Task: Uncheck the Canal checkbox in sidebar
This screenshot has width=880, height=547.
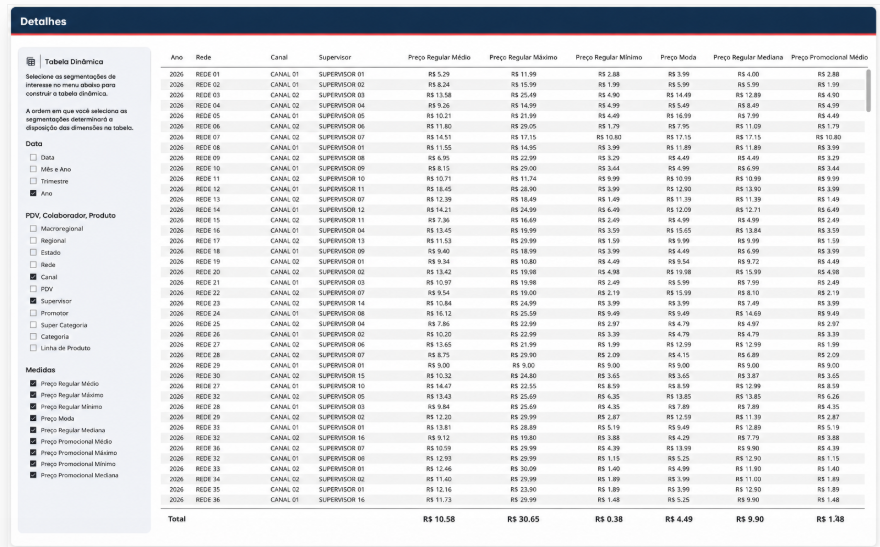Action: coord(33,277)
